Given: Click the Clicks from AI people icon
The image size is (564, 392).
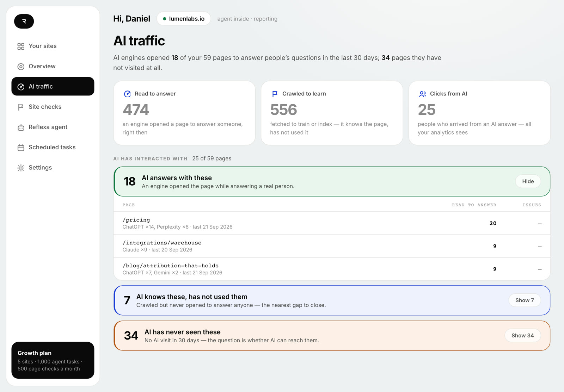Looking at the screenshot, I should [422, 94].
